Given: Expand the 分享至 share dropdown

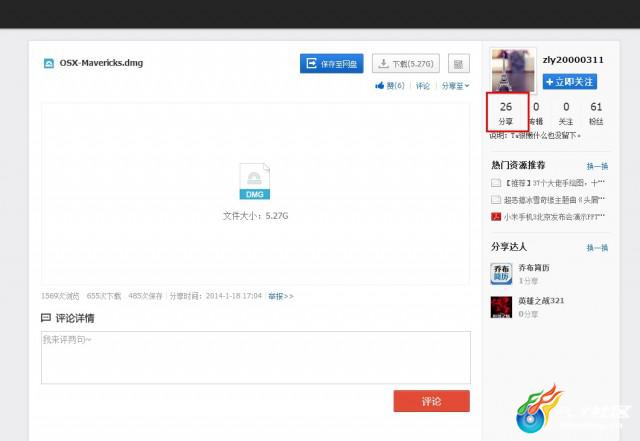Looking at the screenshot, I should click(456, 86).
